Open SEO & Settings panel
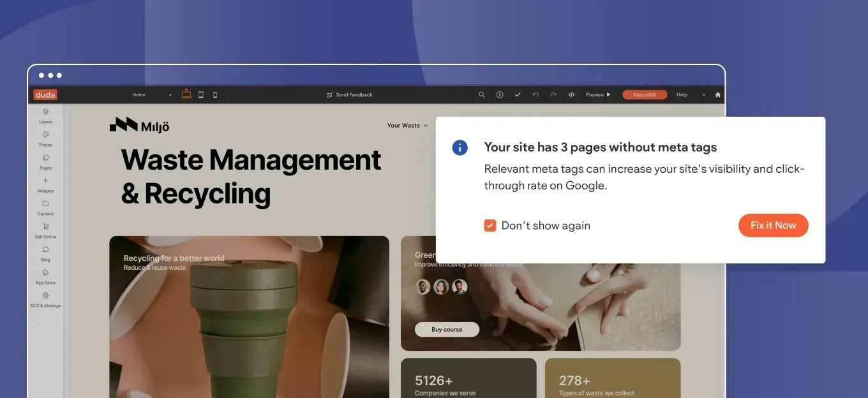The height and width of the screenshot is (398, 868). tap(45, 299)
